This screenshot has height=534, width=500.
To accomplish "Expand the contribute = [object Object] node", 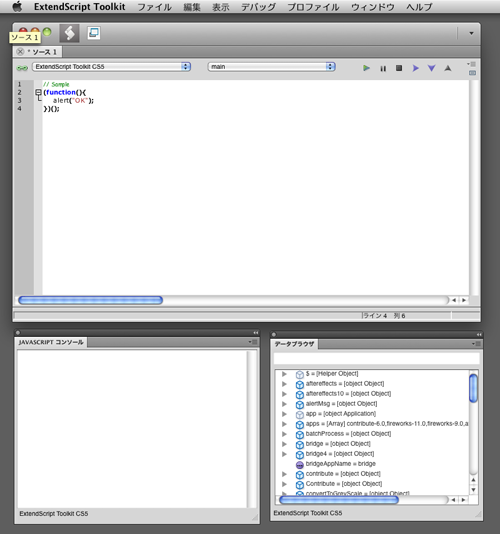I will [x=284, y=474].
